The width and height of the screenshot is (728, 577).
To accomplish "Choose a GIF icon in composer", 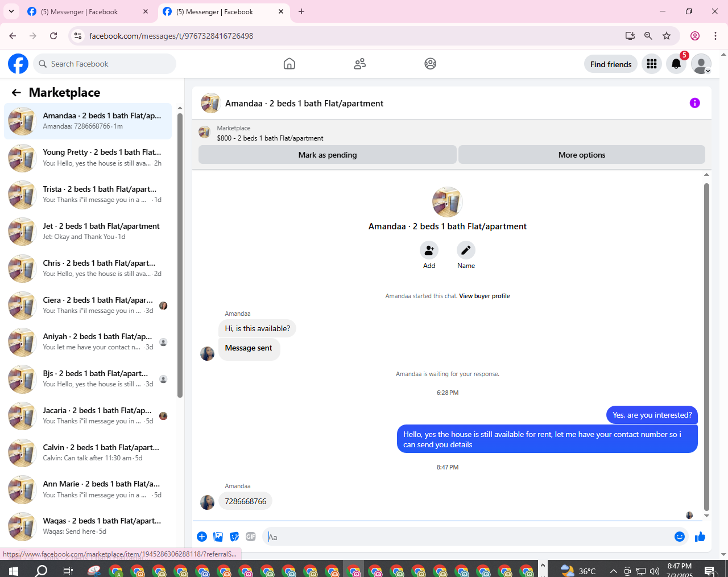I will [251, 537].
